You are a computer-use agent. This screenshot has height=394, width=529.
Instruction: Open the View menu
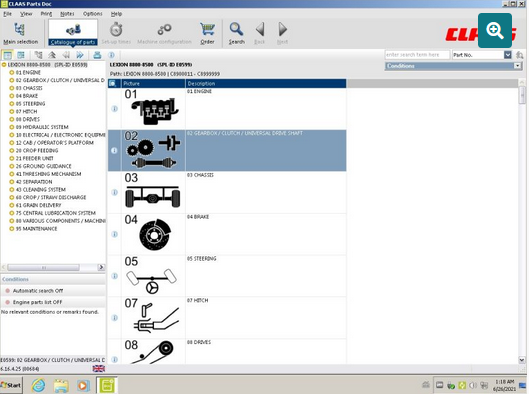(26, 14)
